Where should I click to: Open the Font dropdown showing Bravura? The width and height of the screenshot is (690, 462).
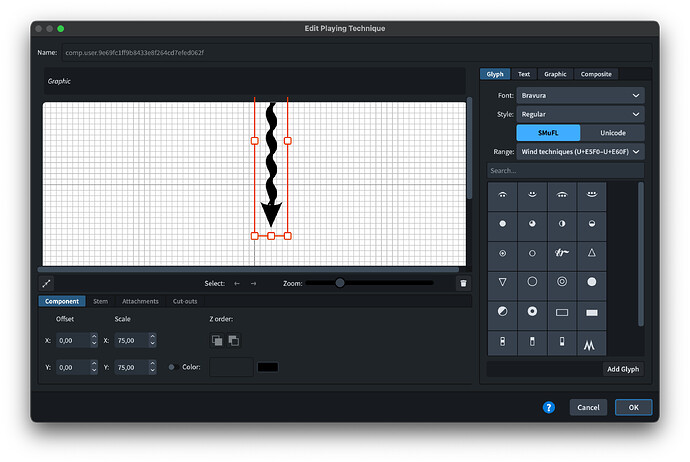(580, 95)
